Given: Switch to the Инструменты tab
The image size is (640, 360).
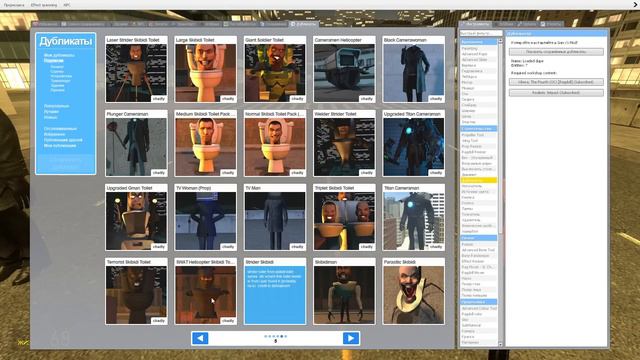Looking at the screenshot, I should point(476,24).
